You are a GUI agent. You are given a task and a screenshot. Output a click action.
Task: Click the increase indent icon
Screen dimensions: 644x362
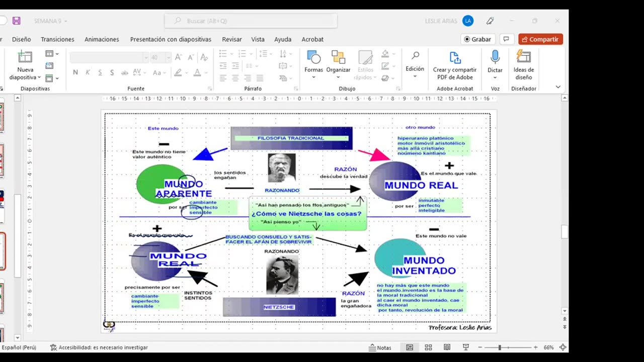pos(236,66)
